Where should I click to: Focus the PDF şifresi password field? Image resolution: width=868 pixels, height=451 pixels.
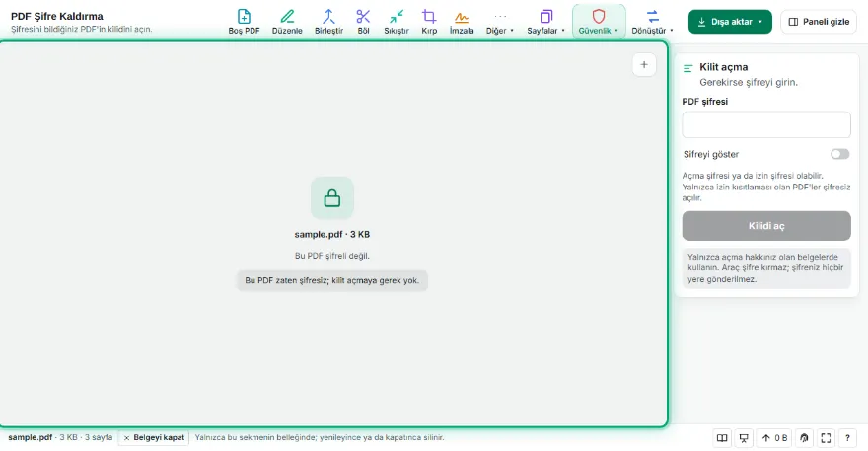[x=766, y=124]
